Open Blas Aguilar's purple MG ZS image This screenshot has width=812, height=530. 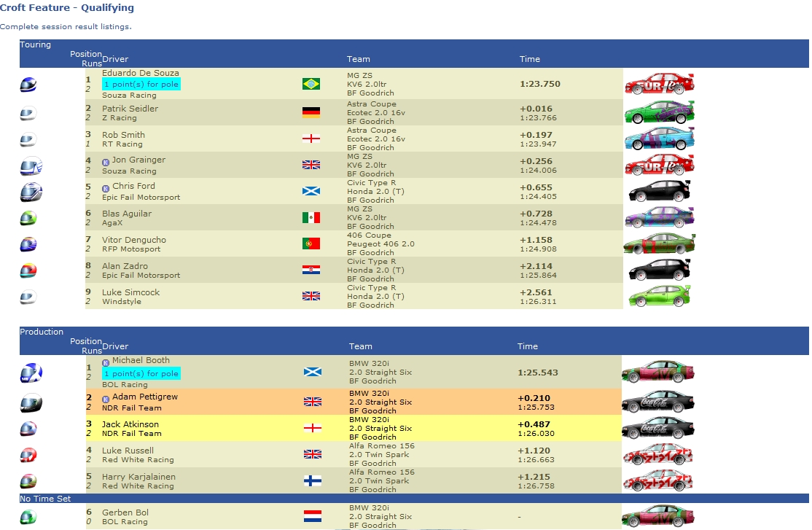tap(659, 217)
